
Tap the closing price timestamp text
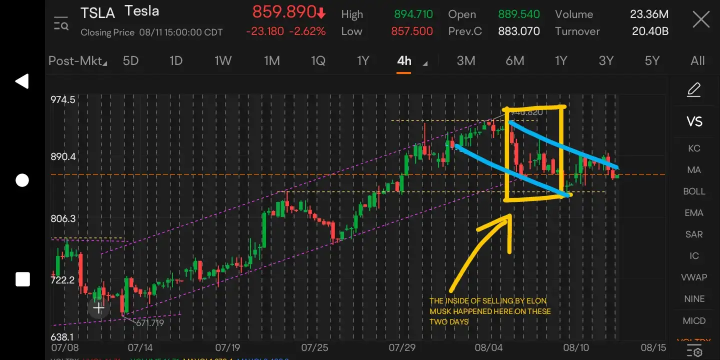coord(152,33)
